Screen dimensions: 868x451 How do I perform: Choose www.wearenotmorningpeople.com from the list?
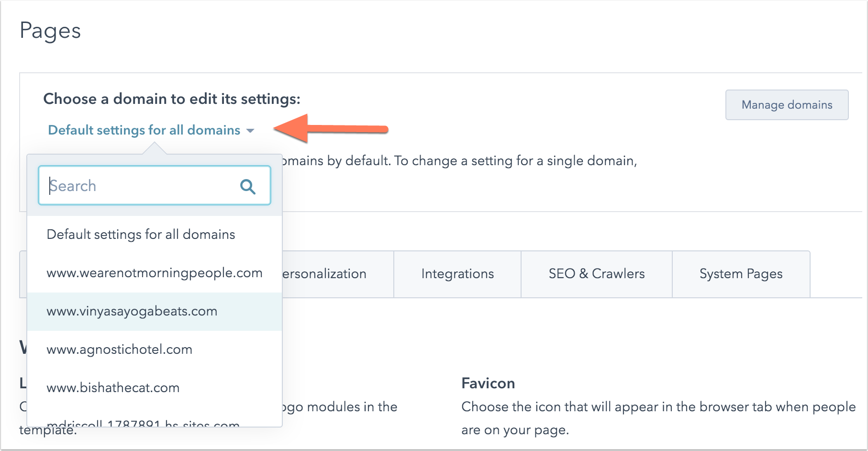pyautogui.click(x=155, y=273)
